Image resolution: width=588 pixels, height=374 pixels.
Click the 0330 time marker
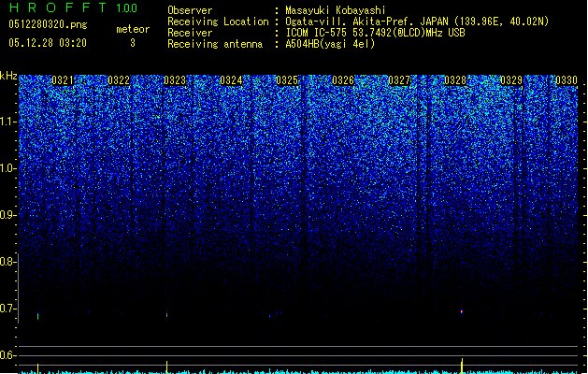point(566,80)
